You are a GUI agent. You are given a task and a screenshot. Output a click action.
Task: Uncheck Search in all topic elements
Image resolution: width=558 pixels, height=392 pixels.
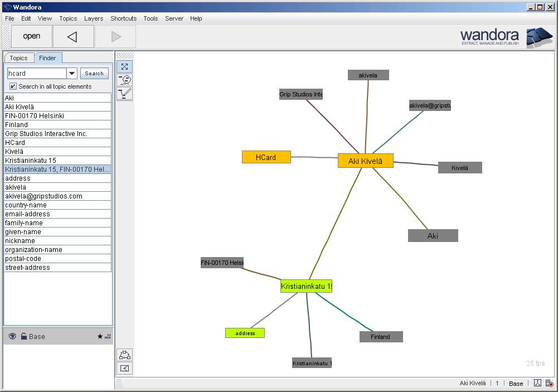click(x=12, y=86)
